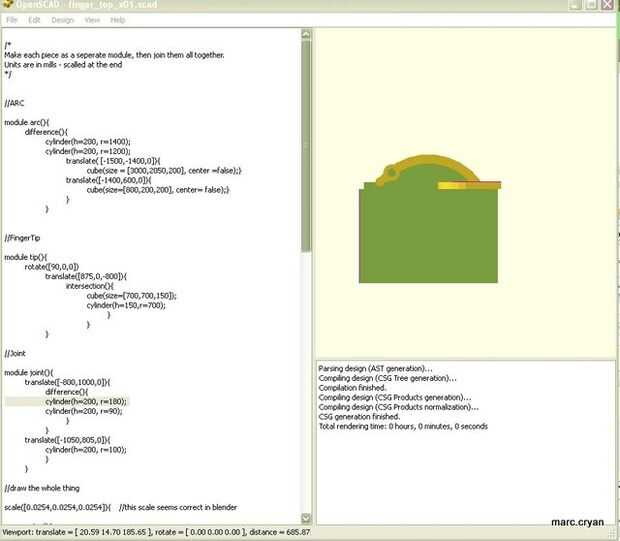Click the editor scrollbar up arrow
The image size is (620, 541).
pyautogui.click(x=306, y=34)
